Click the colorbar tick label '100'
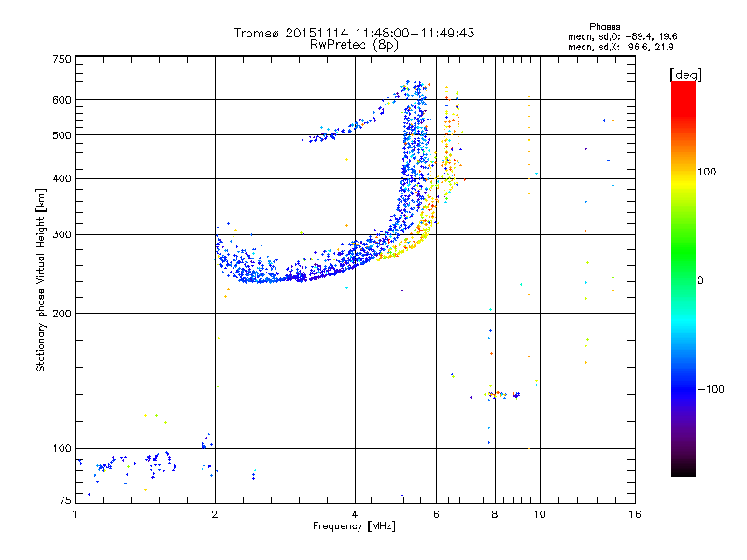This screenshot has height=560, width=747. tap(707, 172)
